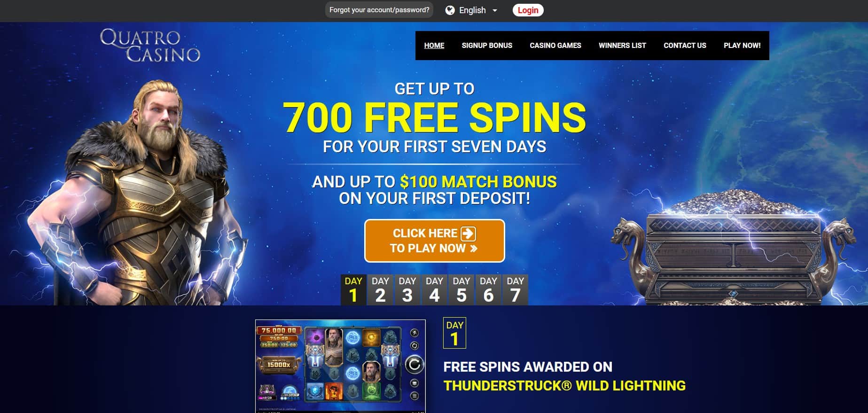This screenshot has height=413, width=868.
Task: Click the Thunderstruck Wild Lightning game thumbnail
Action: pyautogui.click(x=340, y=366)
